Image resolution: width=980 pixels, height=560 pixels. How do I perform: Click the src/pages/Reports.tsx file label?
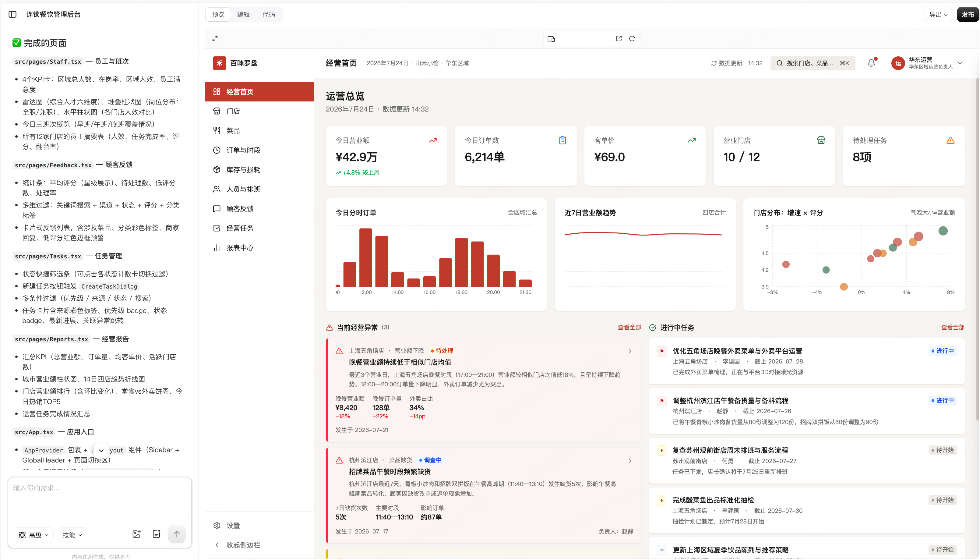pyautogui.click(x=51, y=339)
